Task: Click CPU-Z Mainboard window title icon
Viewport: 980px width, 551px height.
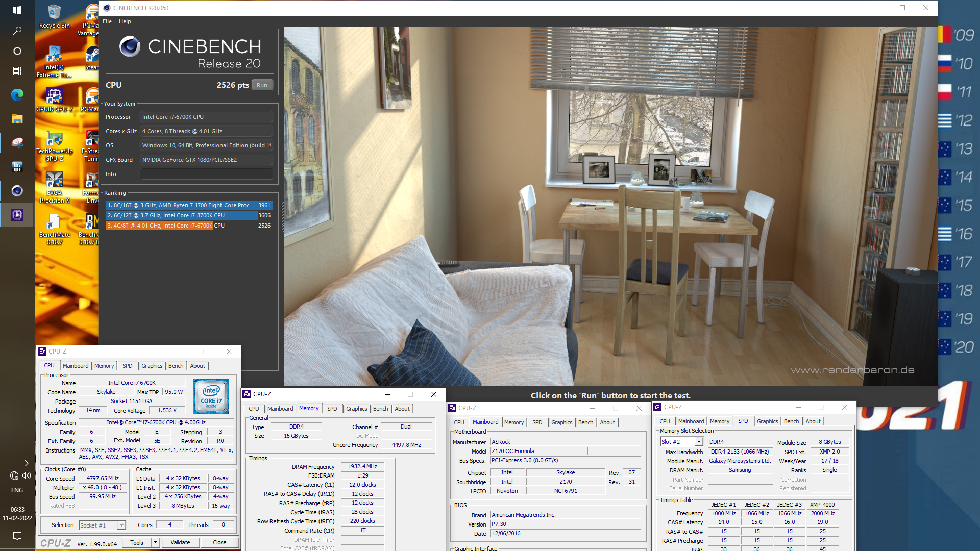Action: pos(452,408)
